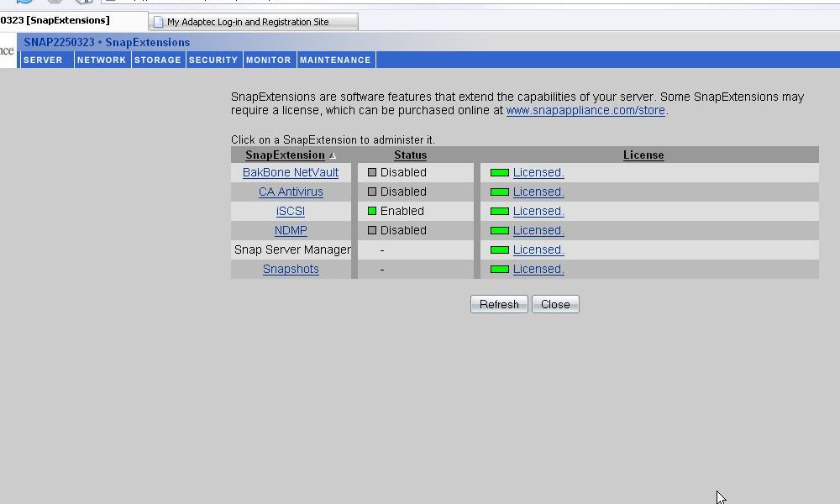
Task: Click the sort arrow beside SnapExtension header
Action: coord(333,156)
